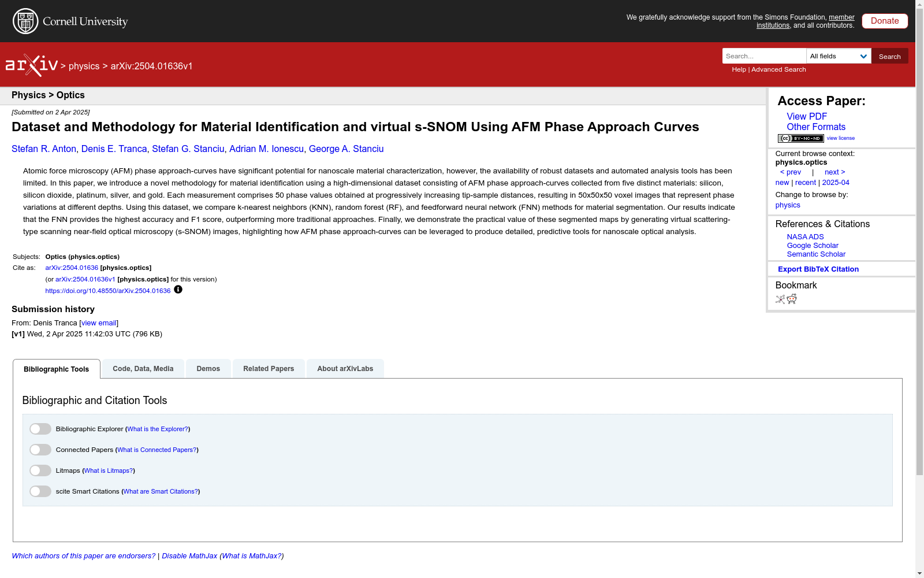The height and width of the screenshot is (578, 924).
Task: Bookmark paper with BibSonomy icon
Action: pos(780,299)
